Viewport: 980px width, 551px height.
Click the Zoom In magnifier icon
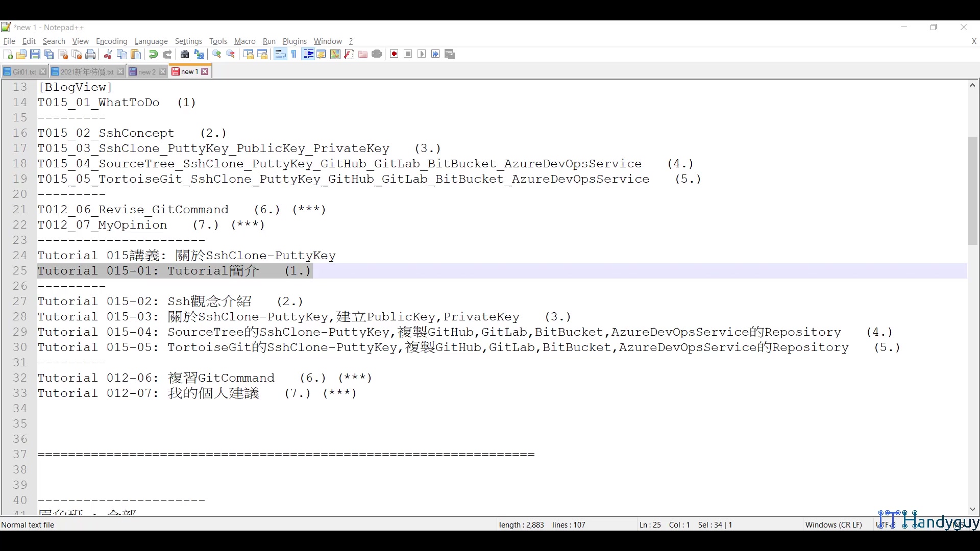(217, 55)
